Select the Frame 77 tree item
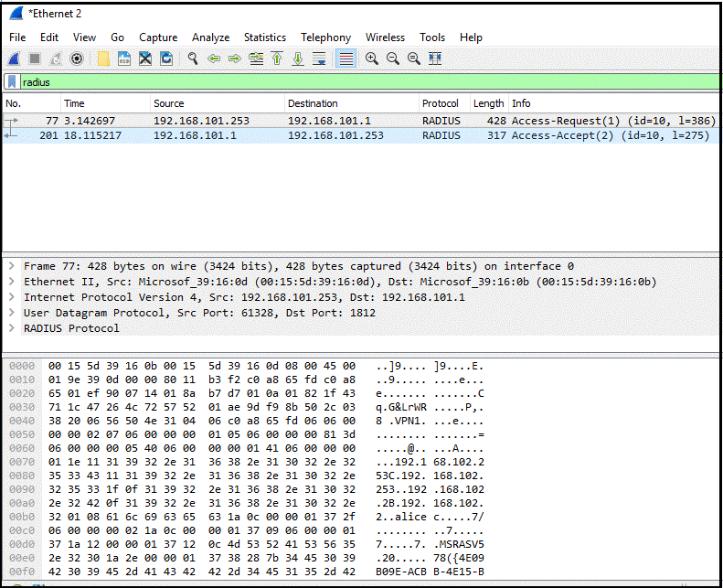 tap(299, 266)
